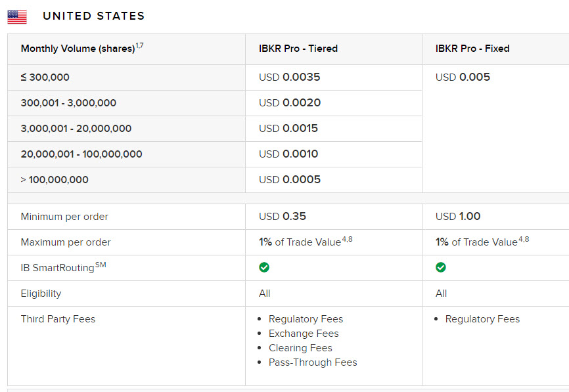Select the USD 0.0035 tiered rate cell
The height and width of the screenshot is (392, 569).
pos(290,77)
